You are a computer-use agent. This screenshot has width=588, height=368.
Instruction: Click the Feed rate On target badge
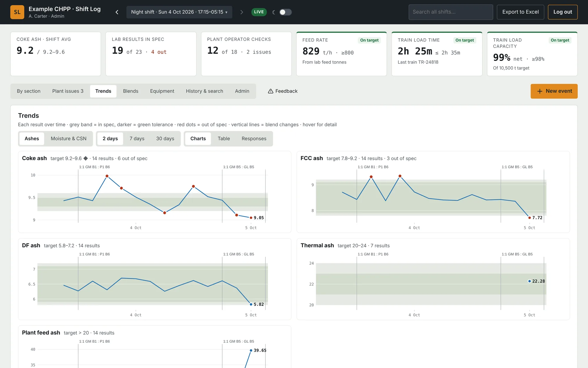[x=369, y=40]
